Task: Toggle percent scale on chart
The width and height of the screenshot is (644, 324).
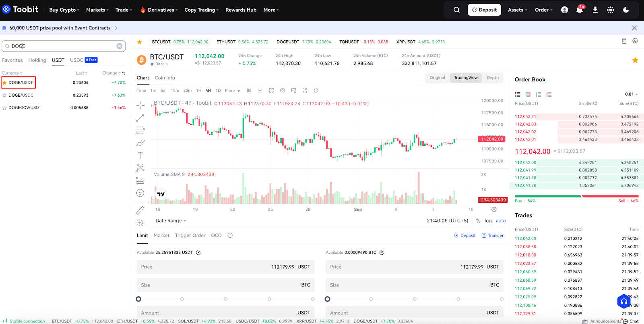Action: tap(478, 220)
